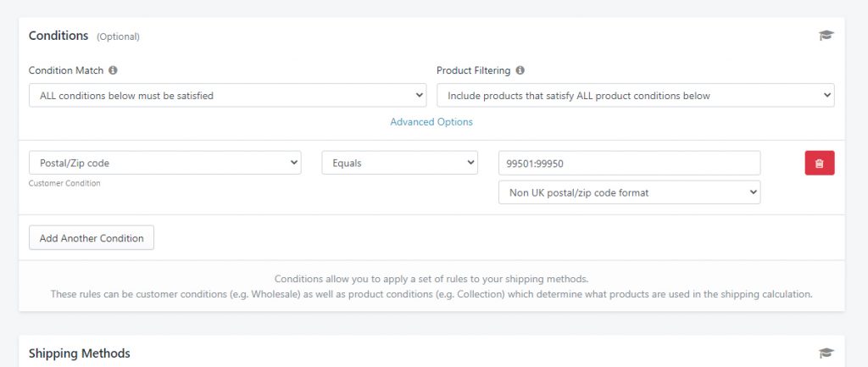Click the graduation cap icon in Shipping Methods
The height and width of the screenshot is (367, 868).
[826, 353]
